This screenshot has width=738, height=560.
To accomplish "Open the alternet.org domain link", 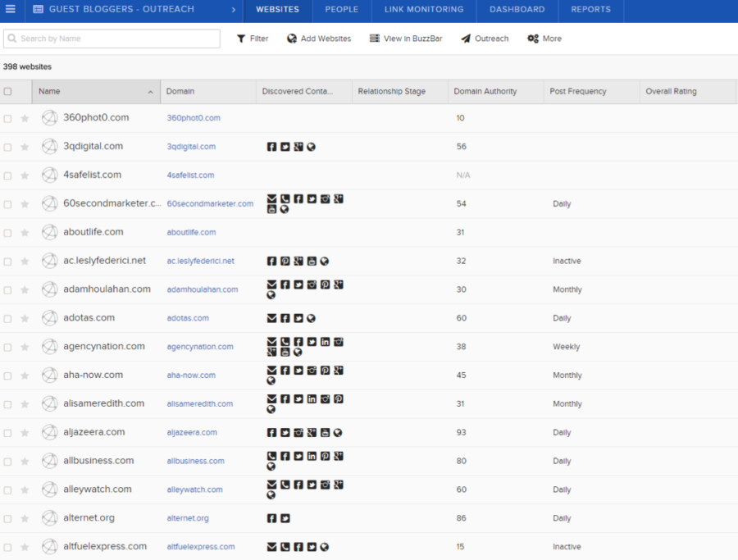I will coord(187,518).
